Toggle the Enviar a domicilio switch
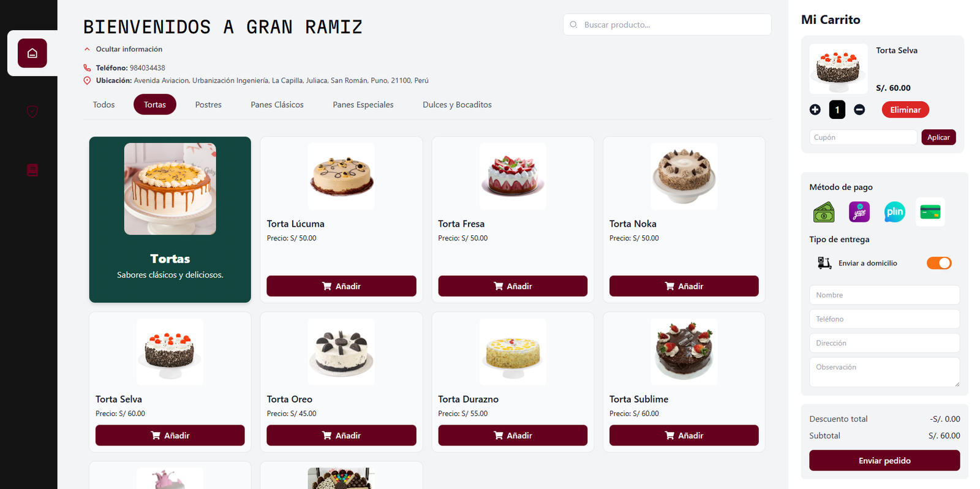The height and width of the screenshot is (489, 980). click(938, 263)
